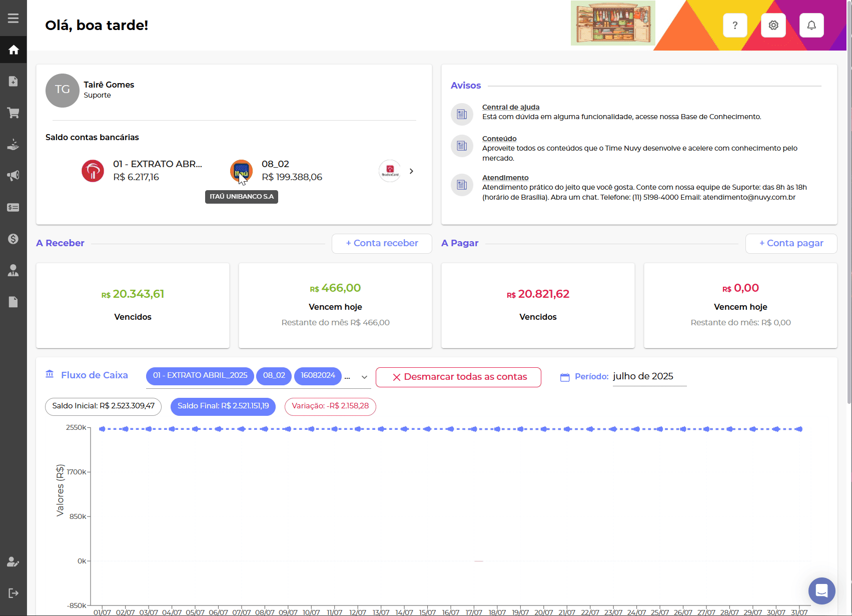852x616 pixels.
Task: Open the Período month picker field
Action: click(x=649, y=376)
